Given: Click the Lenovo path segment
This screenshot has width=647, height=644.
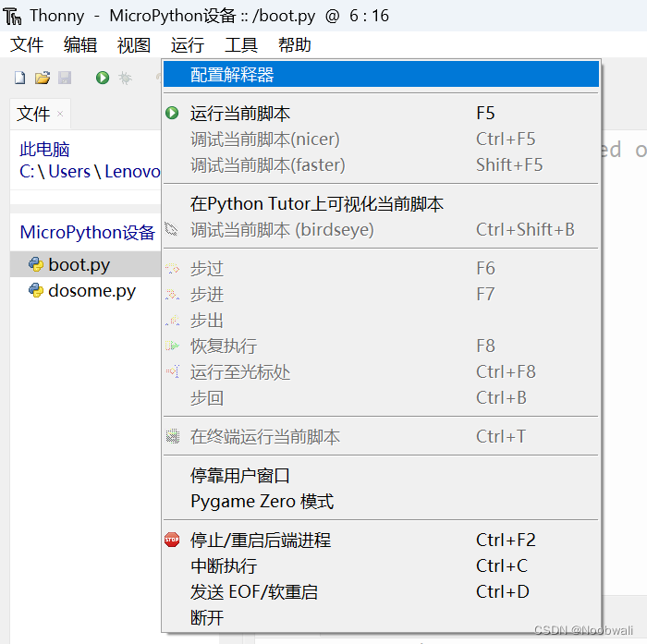Looking at the screenshot, I should pos(132,172).
